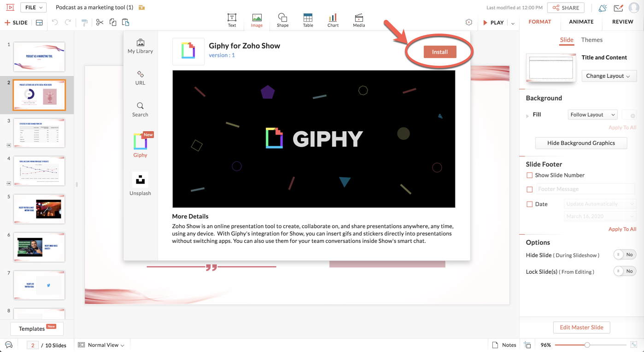The height and width of the screenshot is (352, 644).
Task: Click the Undo arrow icon
Action: tap(55, 23)
